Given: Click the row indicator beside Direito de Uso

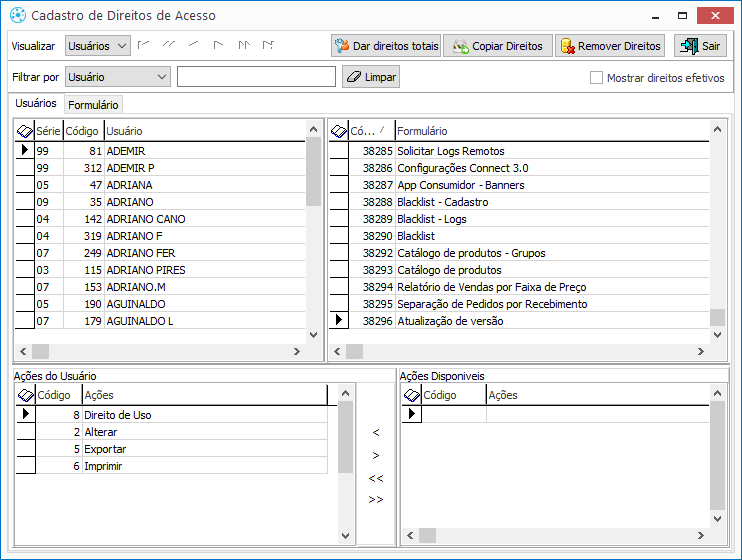Looking at the screenshot, I should tap(26, 414).
